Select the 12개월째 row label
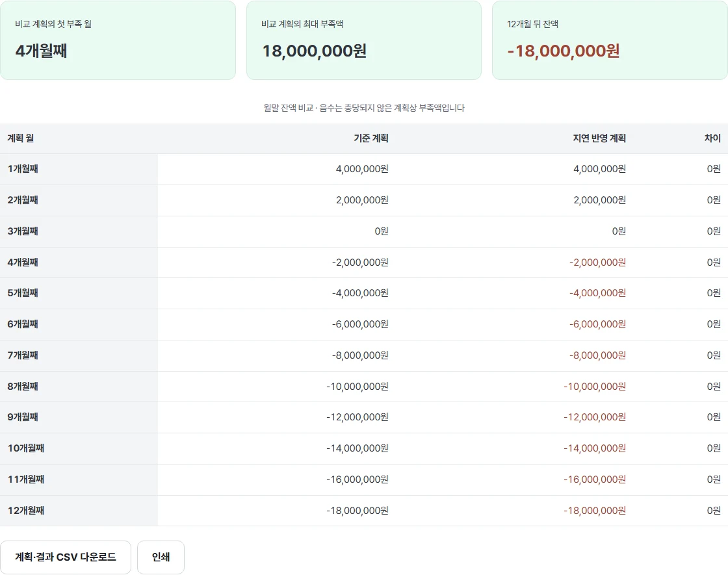728x575 pixels. coord(26,510)
